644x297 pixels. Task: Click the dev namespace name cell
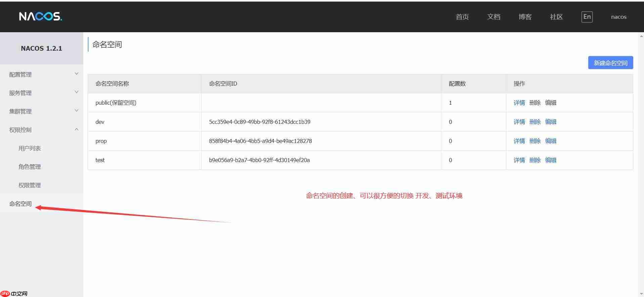[x=144, y=122]
